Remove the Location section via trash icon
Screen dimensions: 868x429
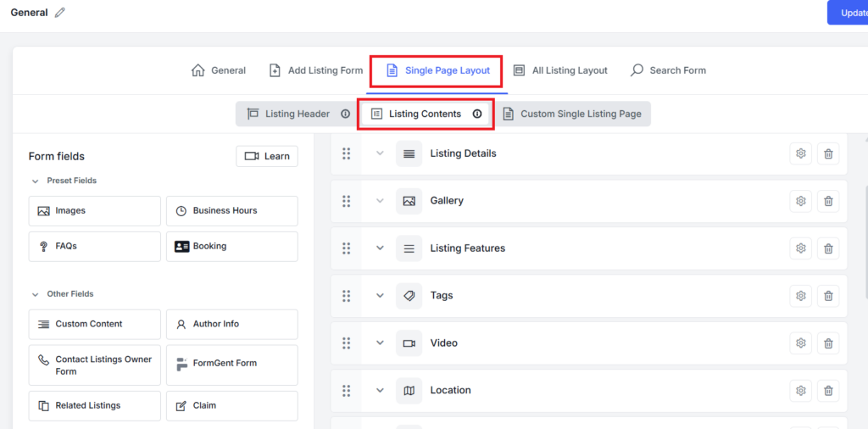828,391
